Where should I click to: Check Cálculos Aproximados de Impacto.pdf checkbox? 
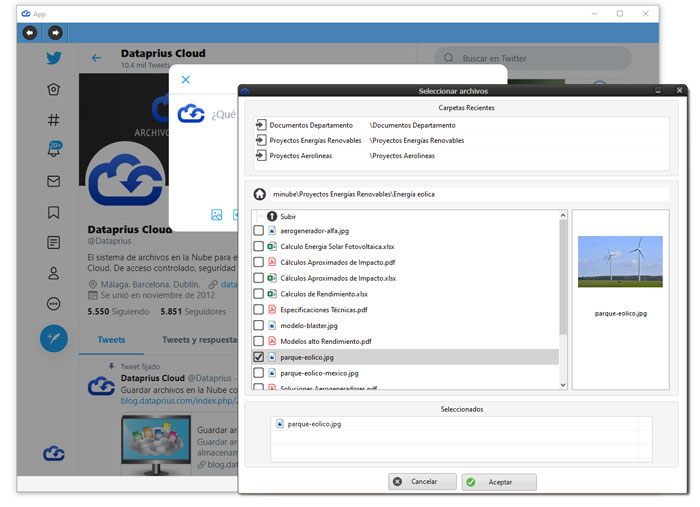pyautogui.click(x=258, y=262)
